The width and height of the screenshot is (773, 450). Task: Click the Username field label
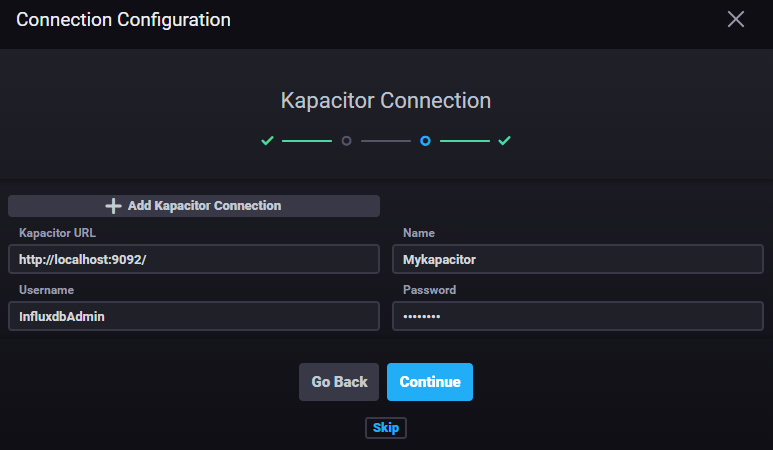[x=46, y=290]
